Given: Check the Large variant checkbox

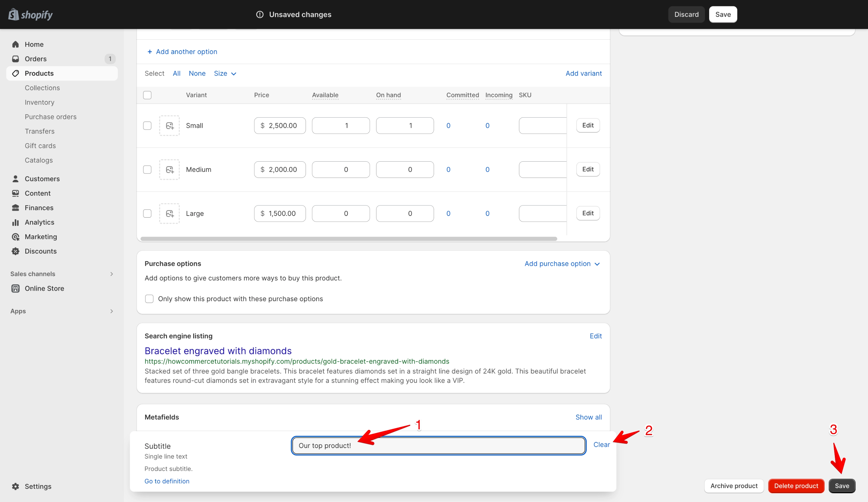Looking at the screenshot, I should [x=147, y=214].
